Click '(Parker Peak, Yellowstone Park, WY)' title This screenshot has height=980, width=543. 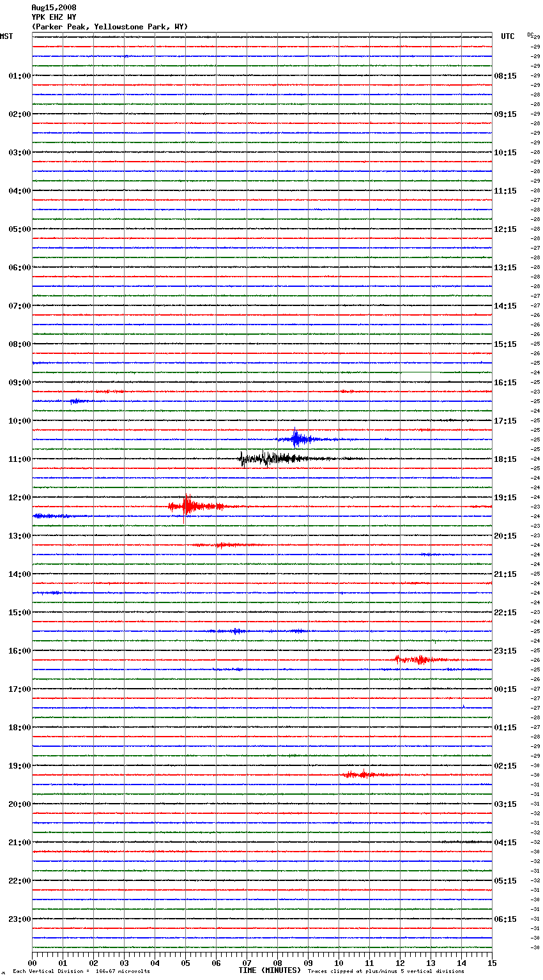pos(110,27)
